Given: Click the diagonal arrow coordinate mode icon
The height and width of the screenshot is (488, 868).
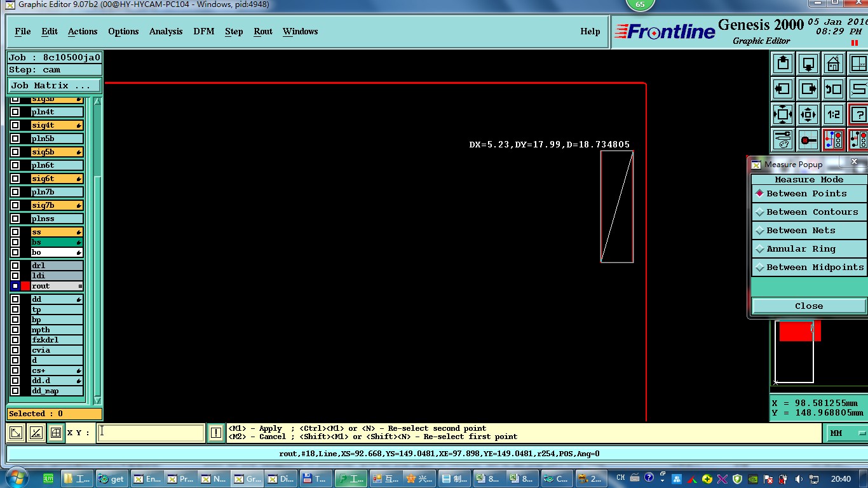Looking at the screenshot, I should point(16,433).
